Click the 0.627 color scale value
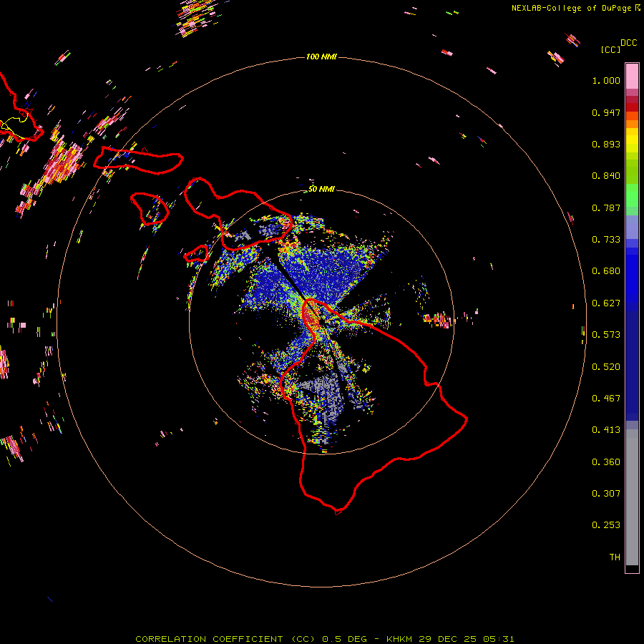The height and width of the screenshot is (644, 644). [606, 303]
